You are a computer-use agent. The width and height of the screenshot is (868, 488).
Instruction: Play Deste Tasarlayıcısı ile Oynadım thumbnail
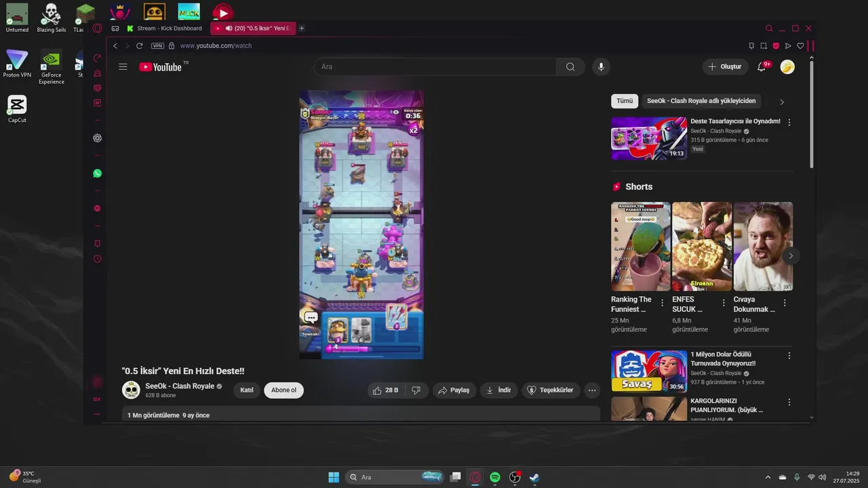pyautogui.click(x=649, y=138)
